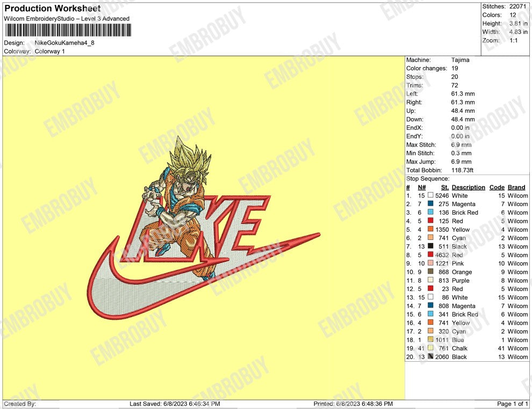The height and width of the screenshot is (409, 532).
Task: Click the peach swatch beside Cyan 320
Action: pos(430,331)
